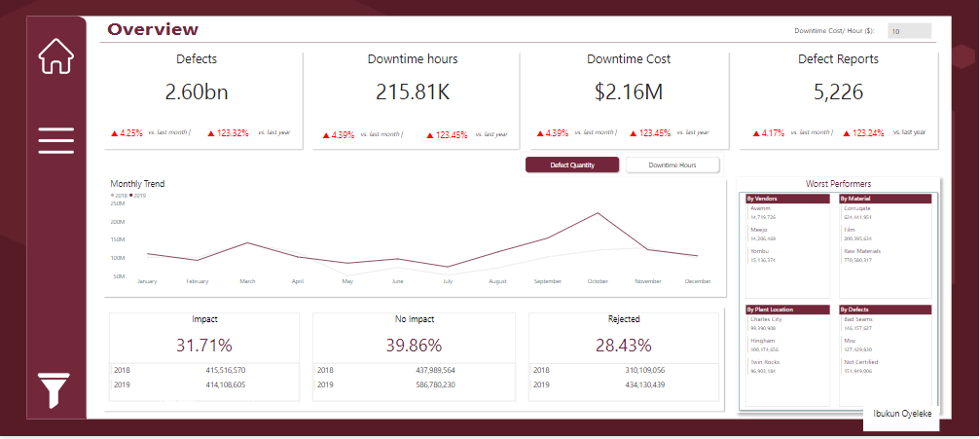980x439 pixels.
Task: Click the March point on trend line
Action: [247, 242]
